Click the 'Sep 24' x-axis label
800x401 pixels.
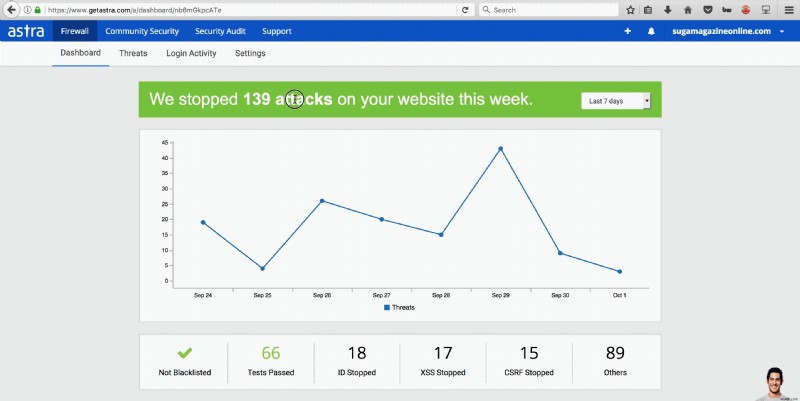coord(203,295)
